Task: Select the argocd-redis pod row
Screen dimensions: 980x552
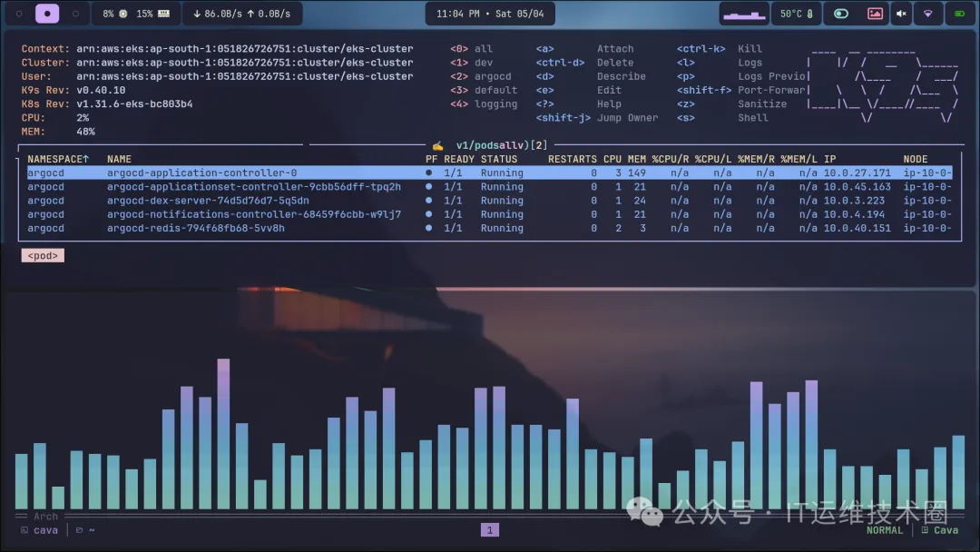Action: click(195, 228)
